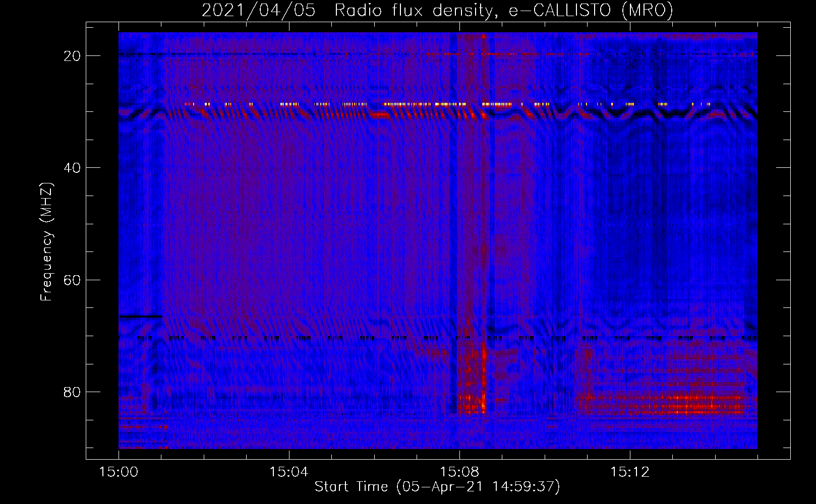
Task: Click the 60 MHz frequency tick label
Action: 72,280
